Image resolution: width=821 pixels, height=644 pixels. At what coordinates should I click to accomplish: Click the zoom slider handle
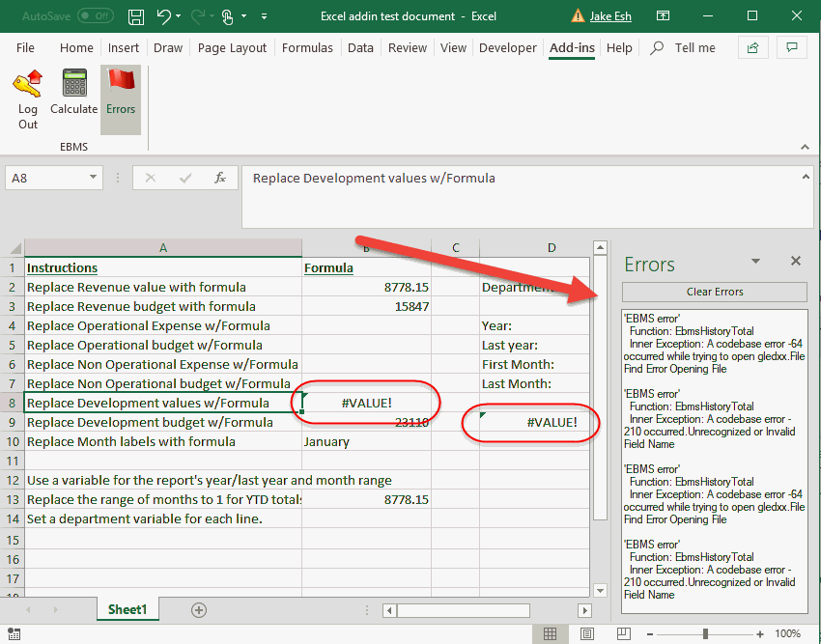point(705,634)
